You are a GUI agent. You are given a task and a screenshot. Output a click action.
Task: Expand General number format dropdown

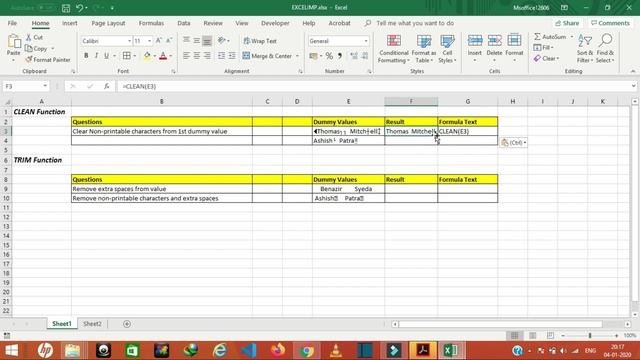tap(366, 41)
